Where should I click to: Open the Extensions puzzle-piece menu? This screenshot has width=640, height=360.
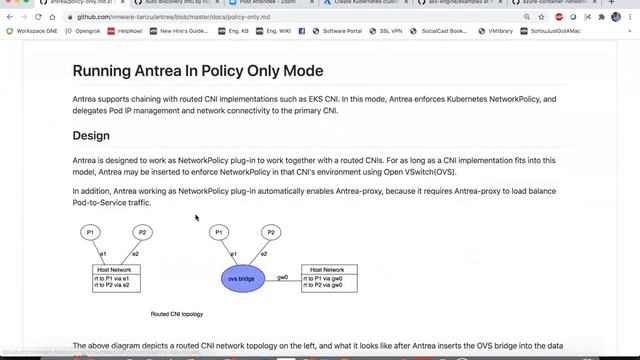(x=601, y=17)
